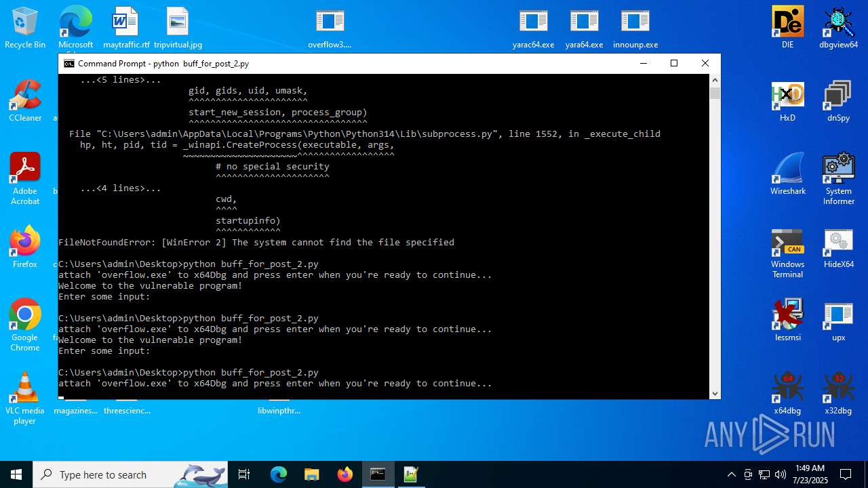Launch x64dbg debugger shortcut
The width and height of the screenshot is (868, 488).
[x=787, y=393]
